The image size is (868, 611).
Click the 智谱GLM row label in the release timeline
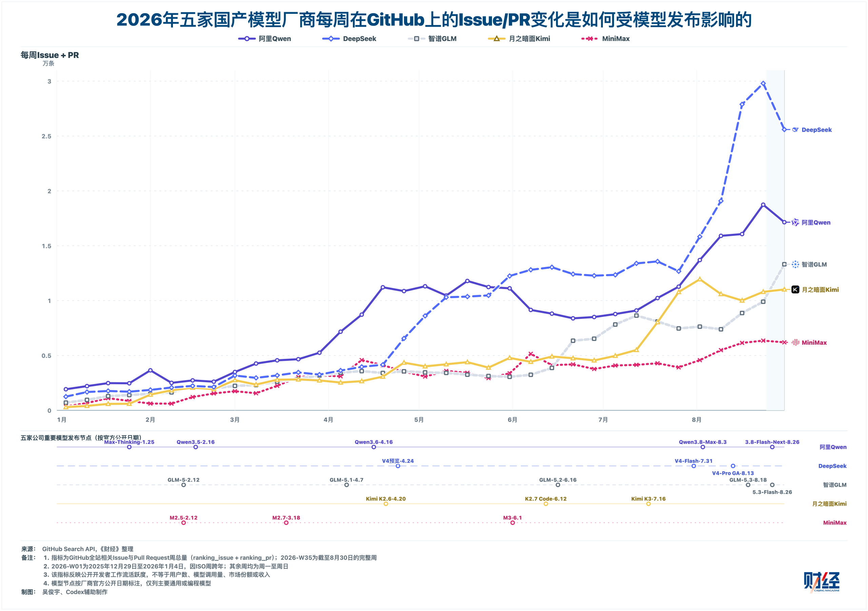click(835, 485)
